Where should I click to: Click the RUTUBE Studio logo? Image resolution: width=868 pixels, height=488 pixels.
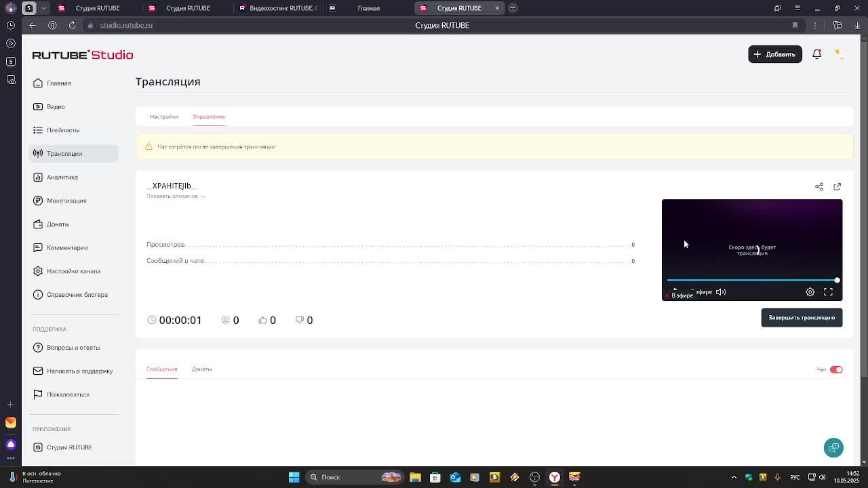point(83,55)
